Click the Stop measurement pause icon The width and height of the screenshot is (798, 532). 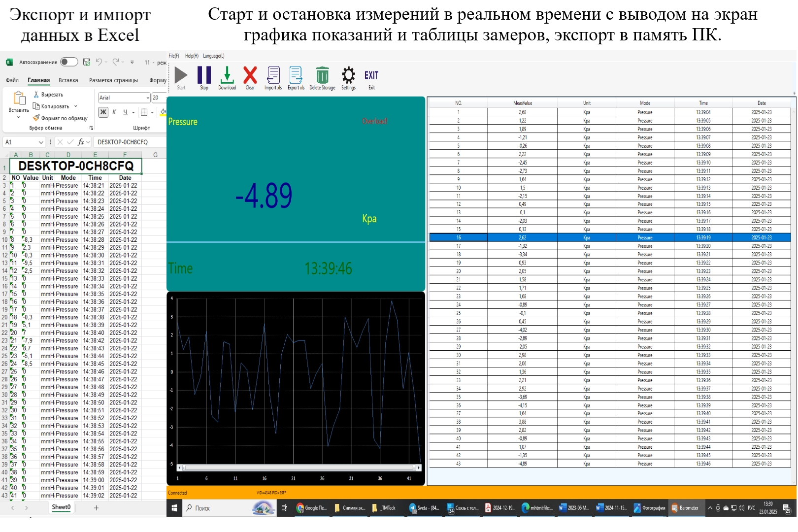(204, 76)
